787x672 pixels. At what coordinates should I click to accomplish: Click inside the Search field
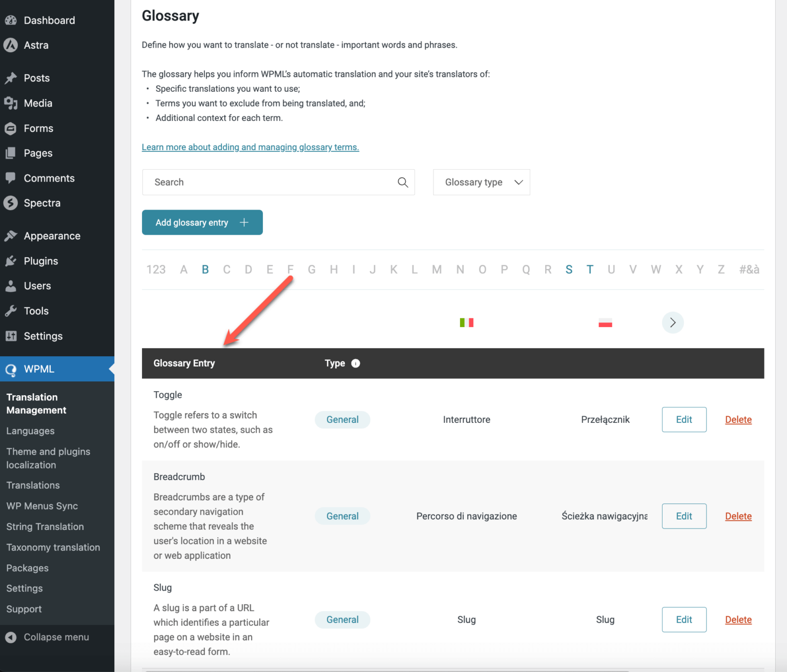coord(256,182)
